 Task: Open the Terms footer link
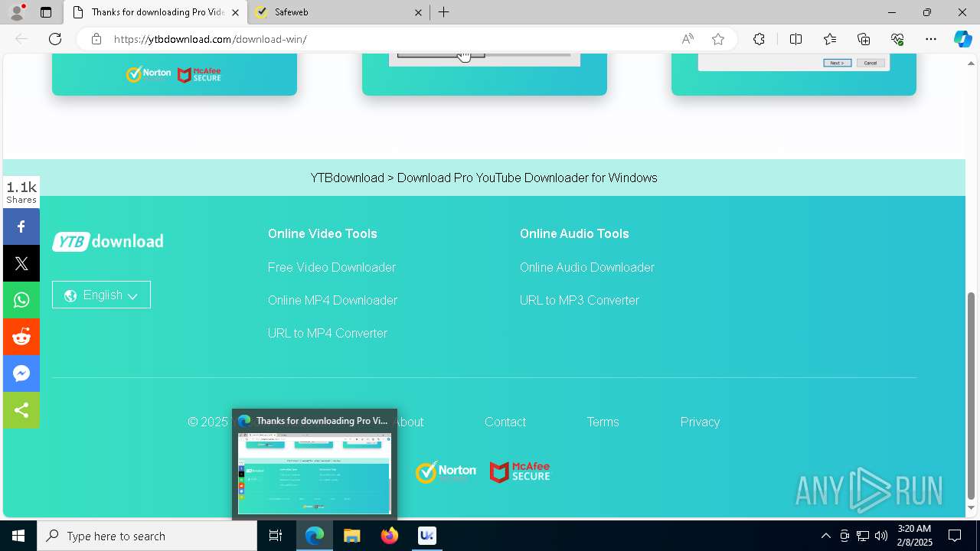pyautogui.click(x=603, y=422)
